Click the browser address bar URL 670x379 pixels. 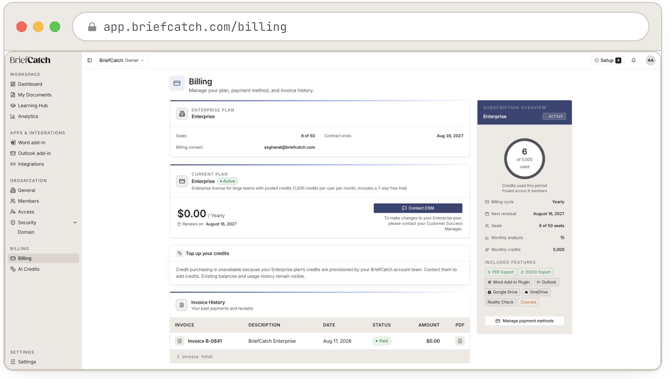click(x=195, y=27)
